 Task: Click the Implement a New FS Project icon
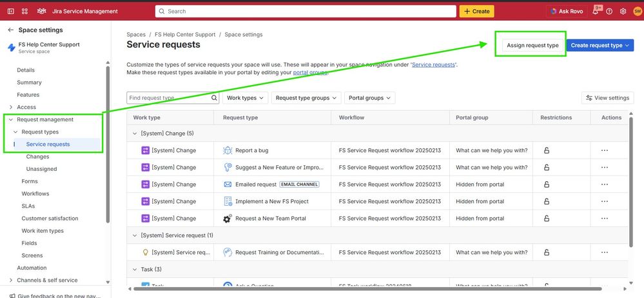pos(228,201)
